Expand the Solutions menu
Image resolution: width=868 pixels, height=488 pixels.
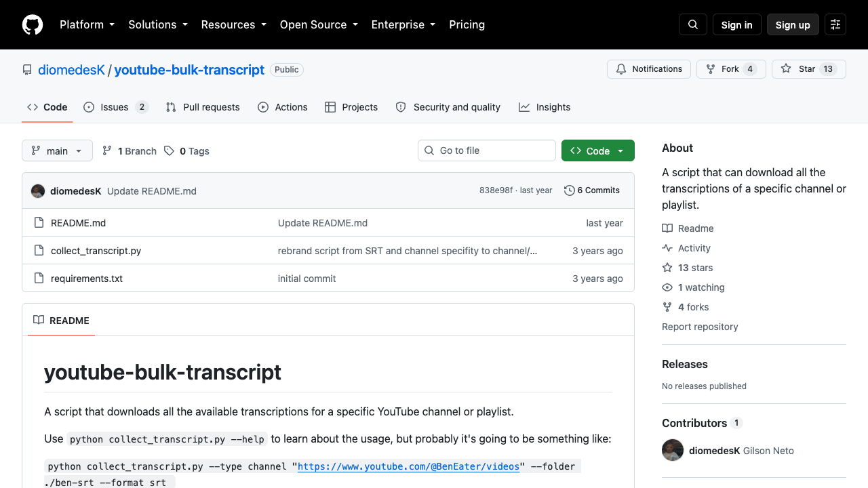(x=158, y=24)
